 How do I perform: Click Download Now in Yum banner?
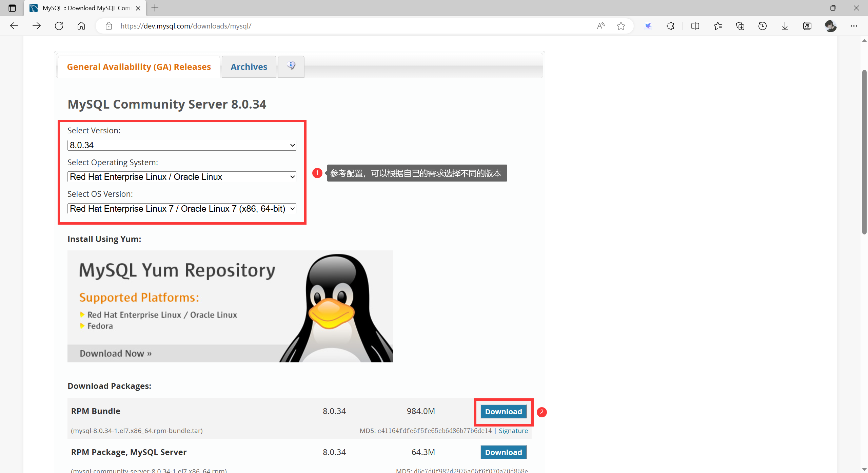coord(116,354)
